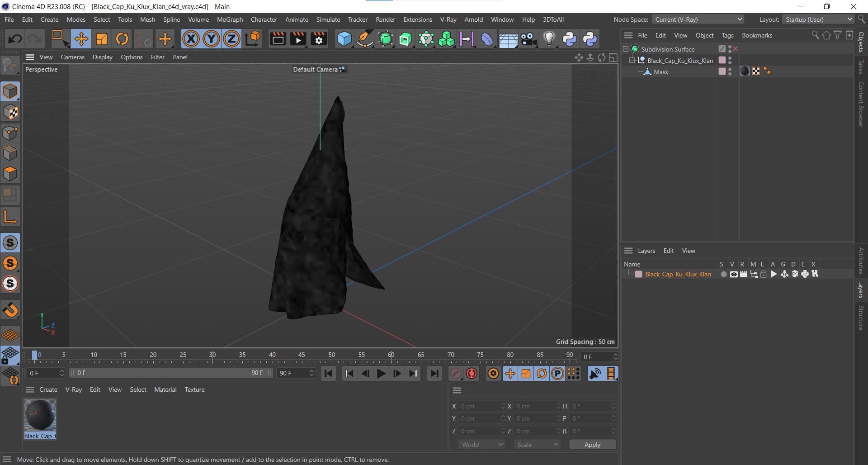The height and width of the screenshot is (465, 868).
Task: Add a Cube primitive object
Action: (x=344, y=39)
